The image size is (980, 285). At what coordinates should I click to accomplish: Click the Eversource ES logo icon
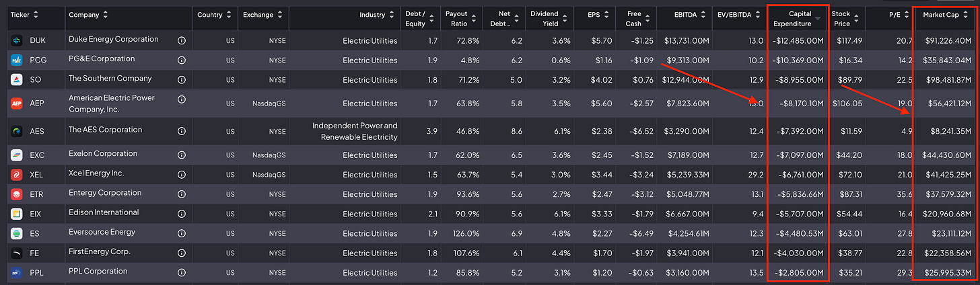[x=17, y=234]
